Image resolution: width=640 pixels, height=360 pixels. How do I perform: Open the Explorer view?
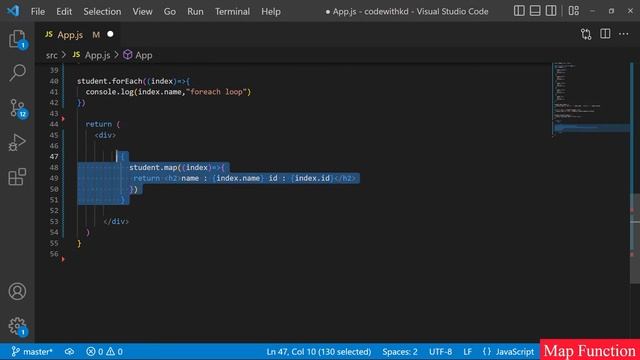(x=17, y=40)
